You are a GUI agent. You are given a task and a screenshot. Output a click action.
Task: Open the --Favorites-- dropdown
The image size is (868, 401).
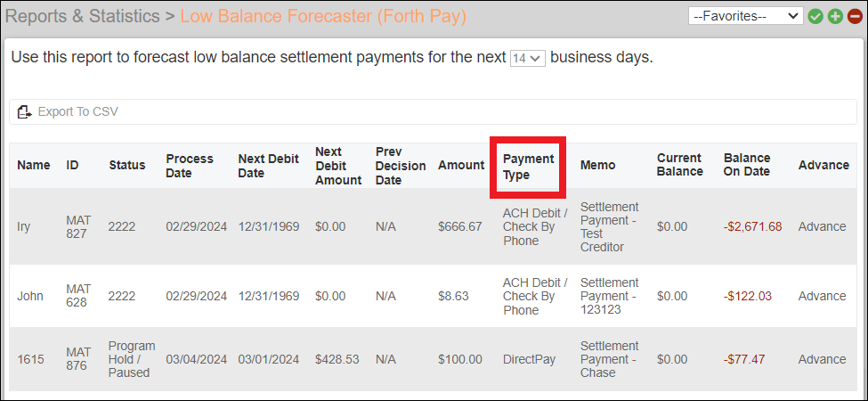pyautogui.click(x=746, y=15)
